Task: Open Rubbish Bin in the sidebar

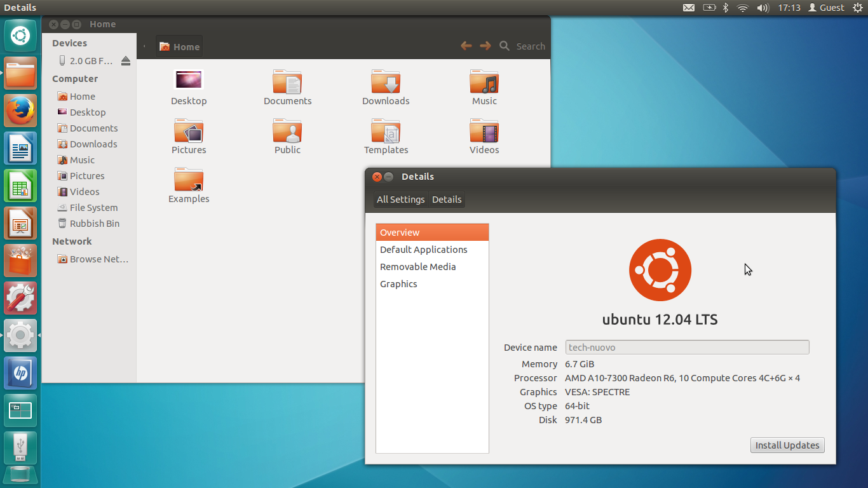Action: [x=89, y=224]
